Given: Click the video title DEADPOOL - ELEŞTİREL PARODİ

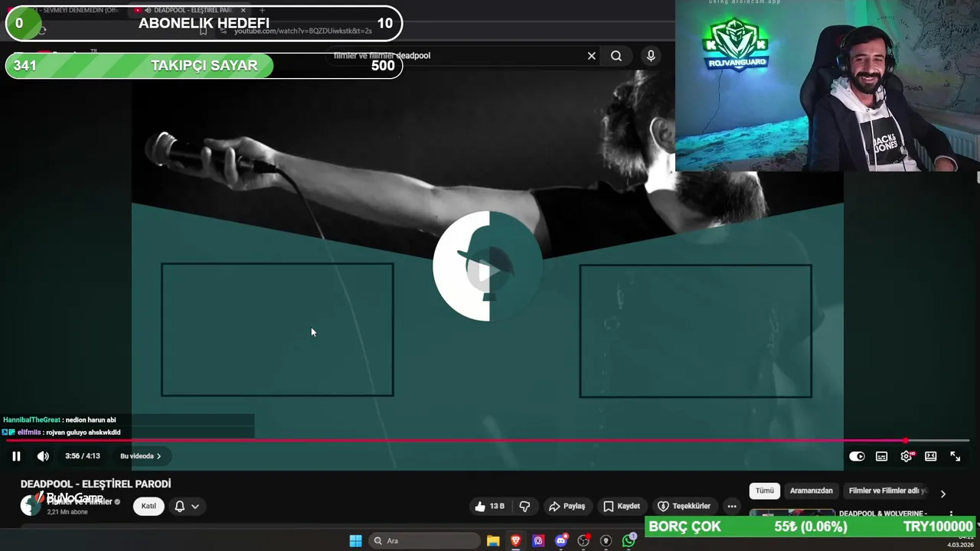Looking at the screenshot, I should point(96,484).
